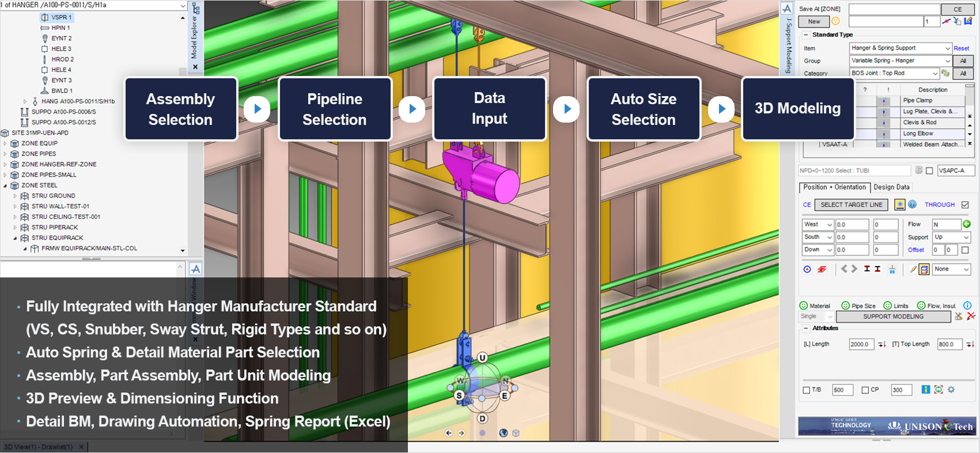Close the Model Explorer panel

pos(195,67)
